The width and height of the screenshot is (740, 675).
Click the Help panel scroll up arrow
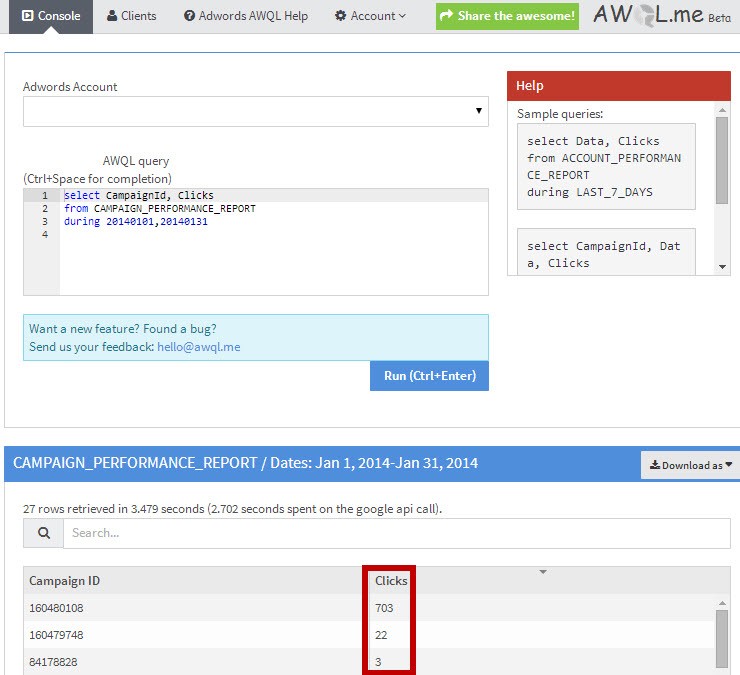pos(722,110)
